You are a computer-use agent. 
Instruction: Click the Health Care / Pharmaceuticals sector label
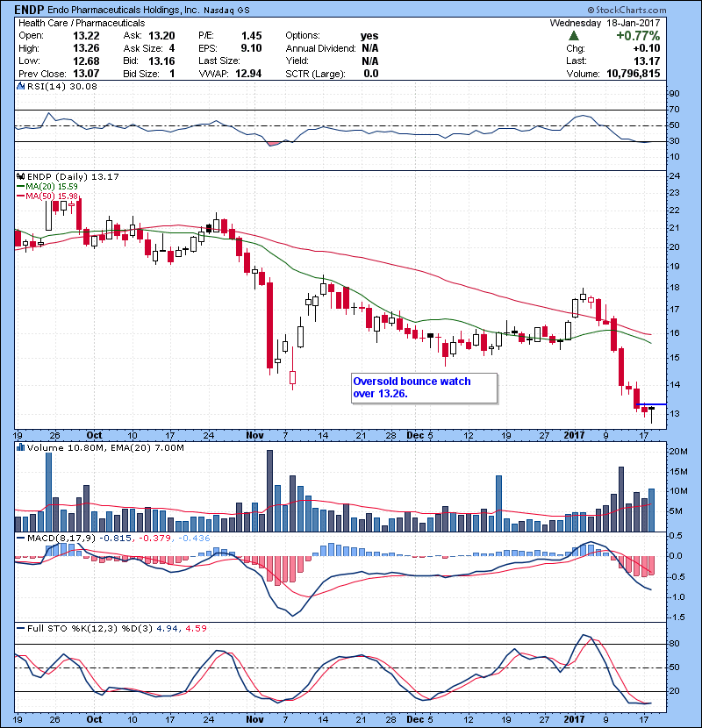82,23
